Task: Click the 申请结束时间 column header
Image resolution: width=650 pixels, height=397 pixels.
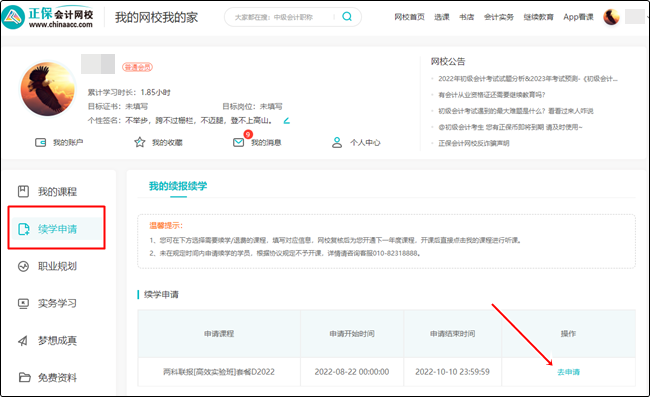Action: pos(453,334)
